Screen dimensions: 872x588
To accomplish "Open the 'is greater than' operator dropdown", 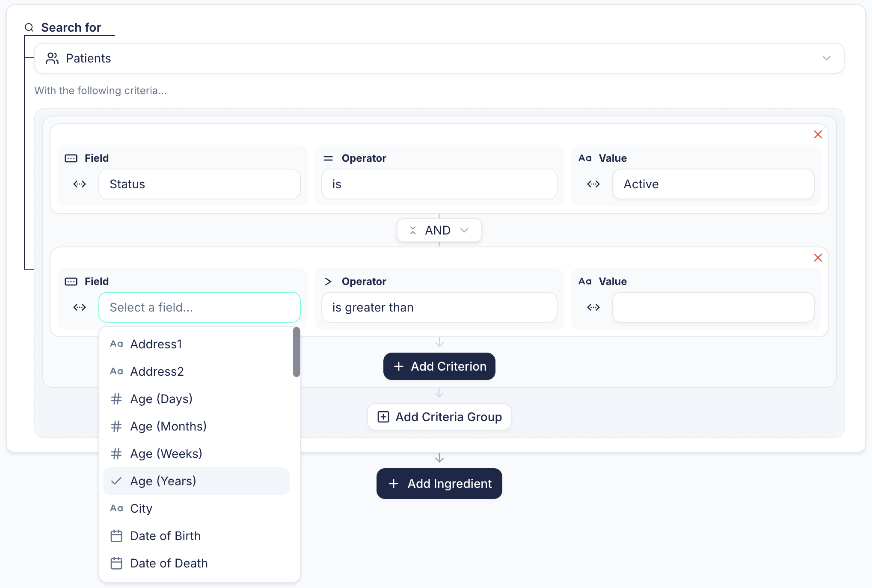I will click(x=439, y=307).
